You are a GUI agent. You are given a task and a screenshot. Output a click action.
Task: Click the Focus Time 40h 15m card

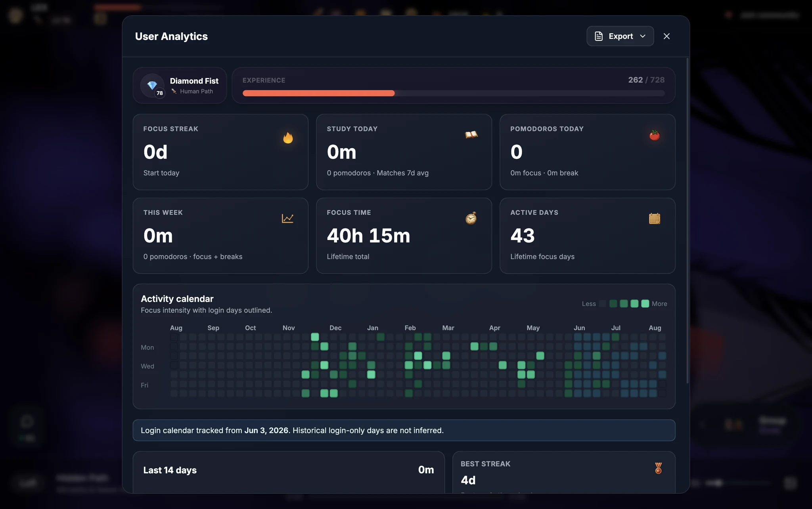[x=404, y=236]
